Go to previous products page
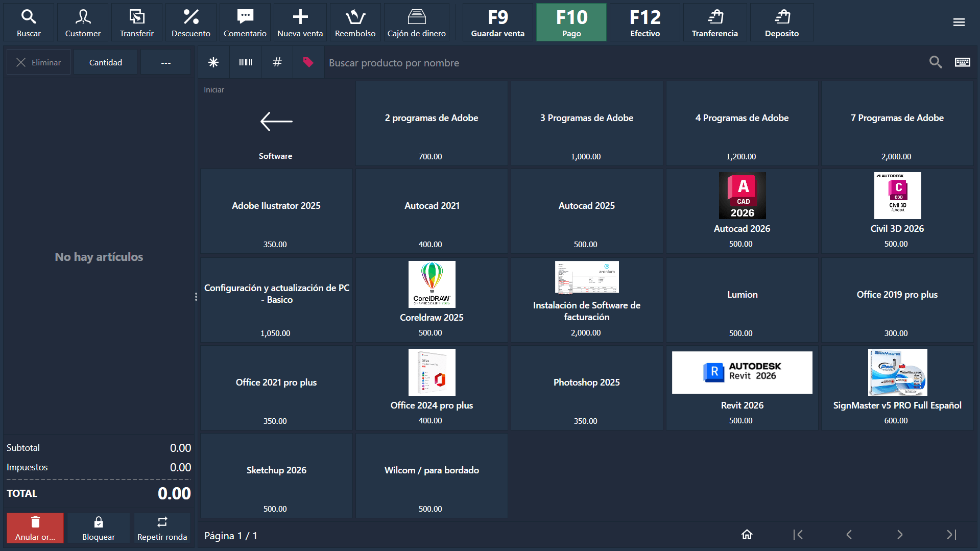The width and height of the screenshot is (980, 551). [849, 535]
